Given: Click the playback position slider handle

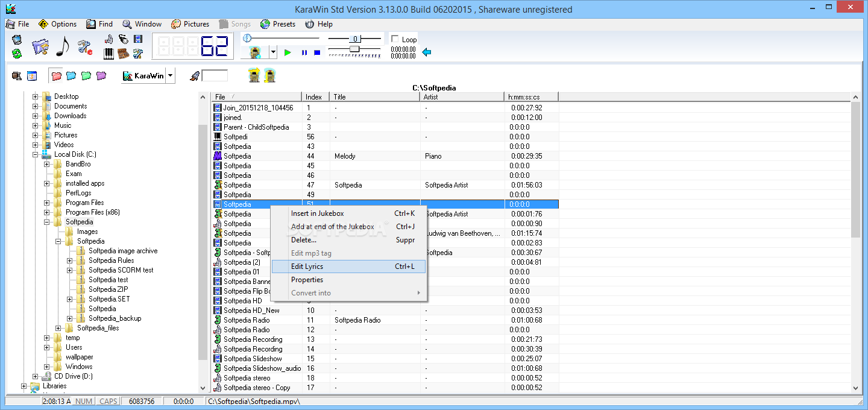Looking at the screenshot, I should [247, 39].
